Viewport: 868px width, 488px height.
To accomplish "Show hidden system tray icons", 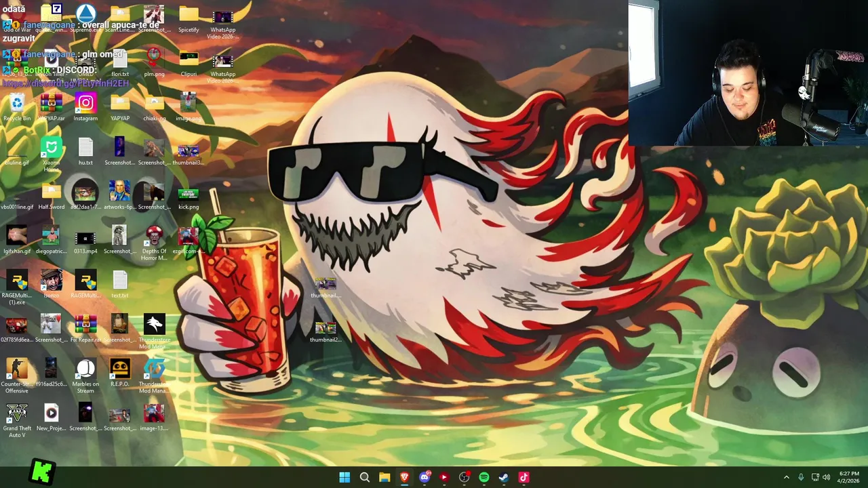I will point(787,477).
